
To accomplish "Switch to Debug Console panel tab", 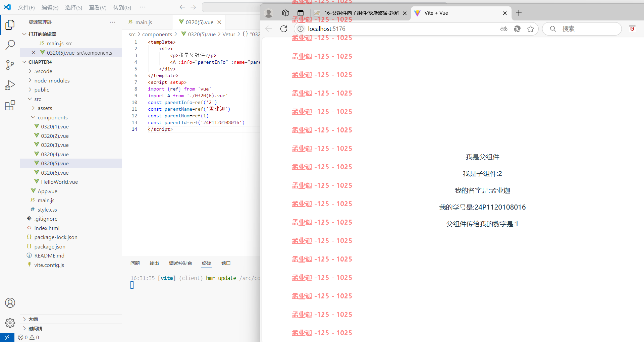I will coord(180,263).
